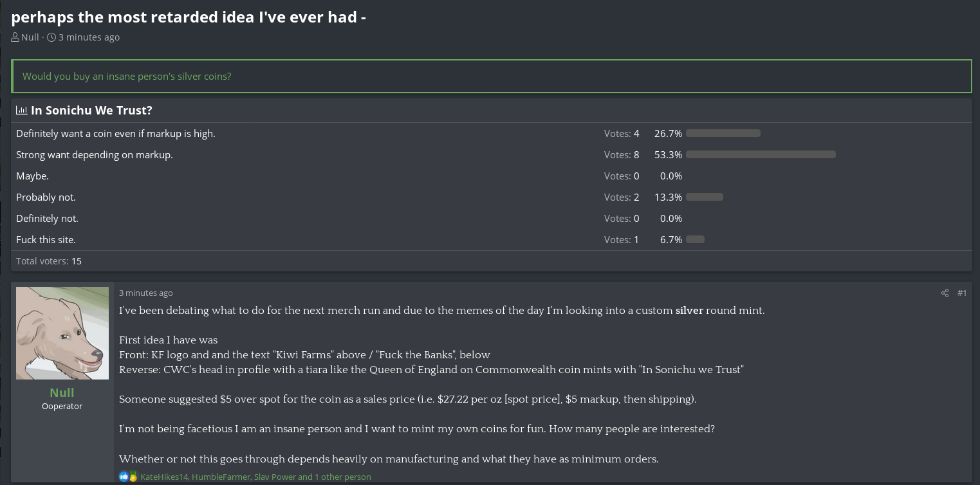980x485 pixels.
Task: Open HumbleFarmer's profile from reactions list
Action: pos(221,477)
